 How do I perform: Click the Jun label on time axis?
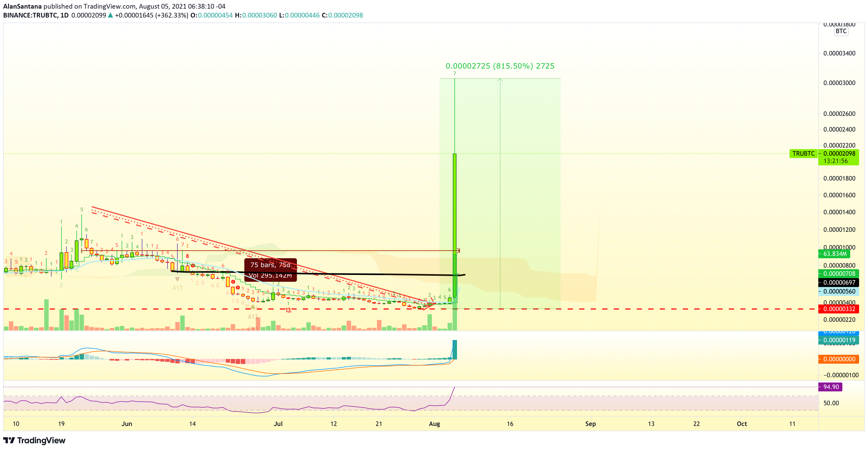click(127, 424)
